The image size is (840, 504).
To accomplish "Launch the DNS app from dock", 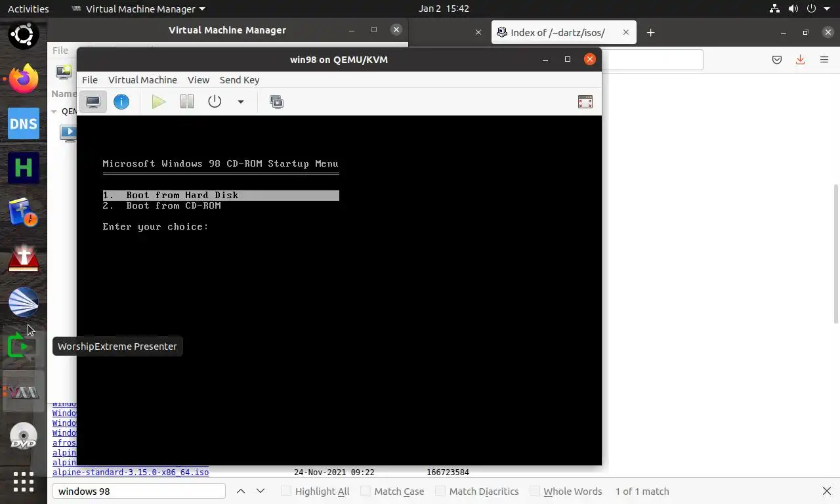I will pos(24,124).
